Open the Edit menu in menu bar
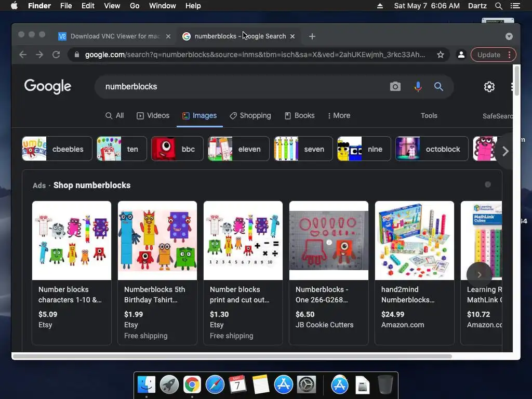This screenshot has height=399, width=532. pyautogui.click(x=88, y=6)
